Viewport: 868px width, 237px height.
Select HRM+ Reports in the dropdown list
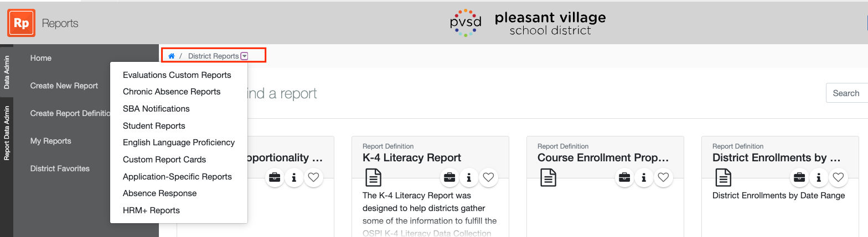point(151,210)
